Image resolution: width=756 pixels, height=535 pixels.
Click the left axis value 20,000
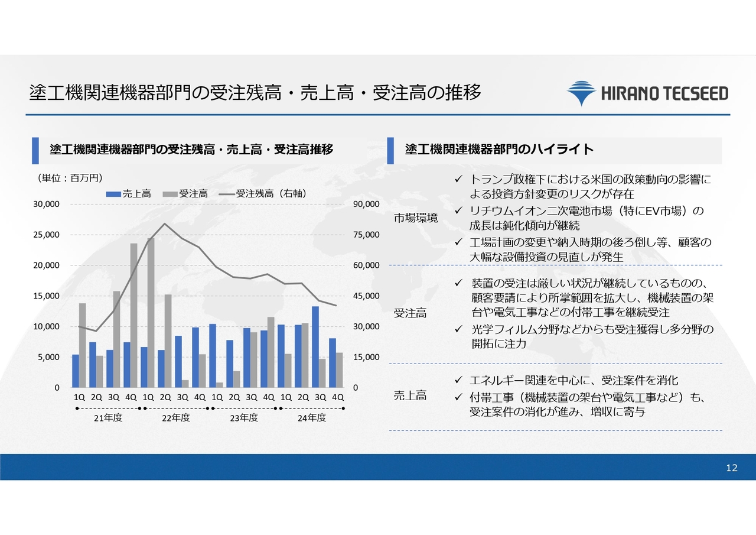tap(46, 265)
